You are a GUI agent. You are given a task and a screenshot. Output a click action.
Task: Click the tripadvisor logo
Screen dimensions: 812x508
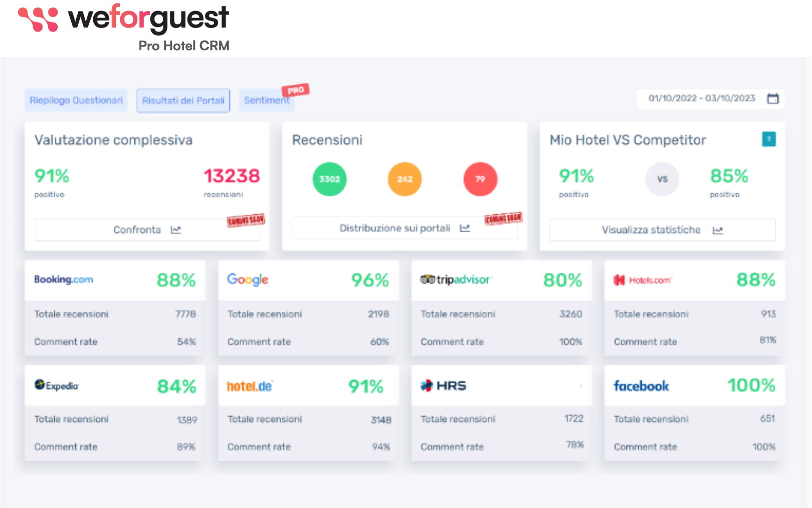(456, 279)
